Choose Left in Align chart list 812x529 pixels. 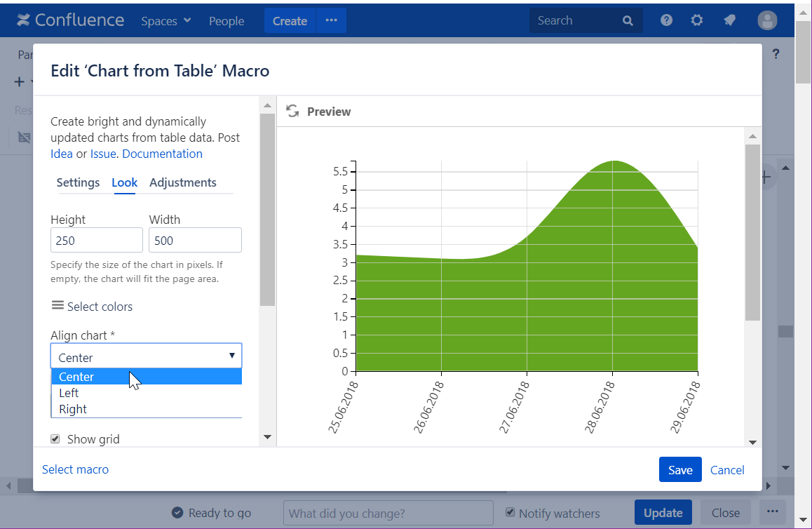[69, 393]
